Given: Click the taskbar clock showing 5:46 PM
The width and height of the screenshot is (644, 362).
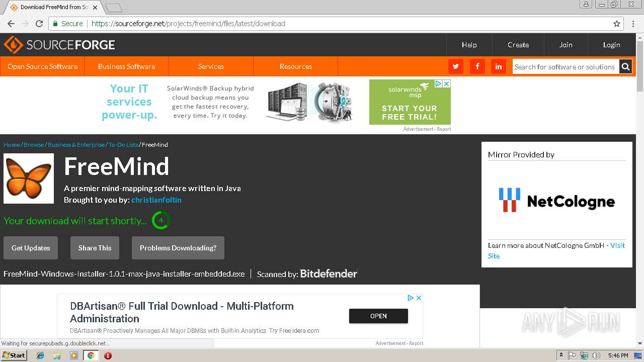Looking at the screenshot, I should coord(618,355).
